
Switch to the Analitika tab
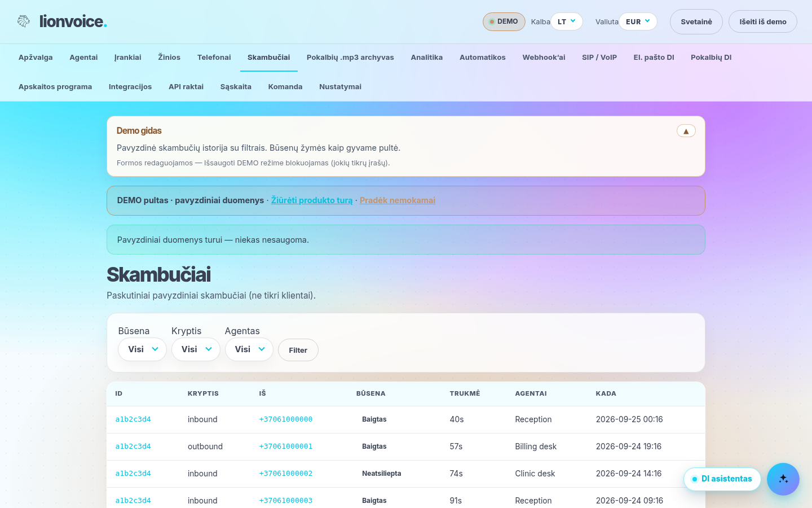[427, 58]
